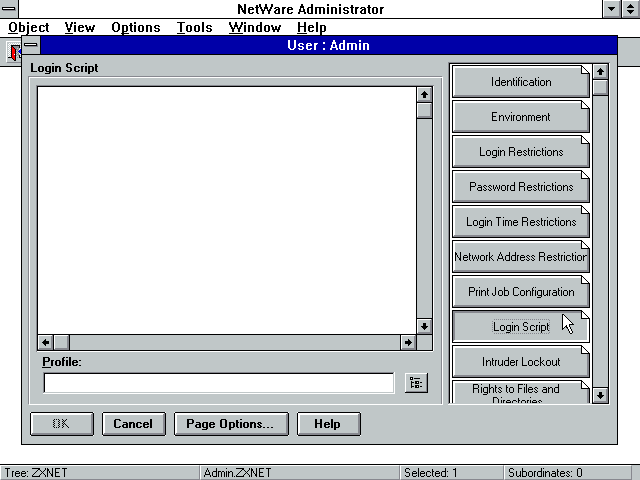
Task: Click the User : Admin title bar
Action: pyautogui.click(x=329, y=45)
